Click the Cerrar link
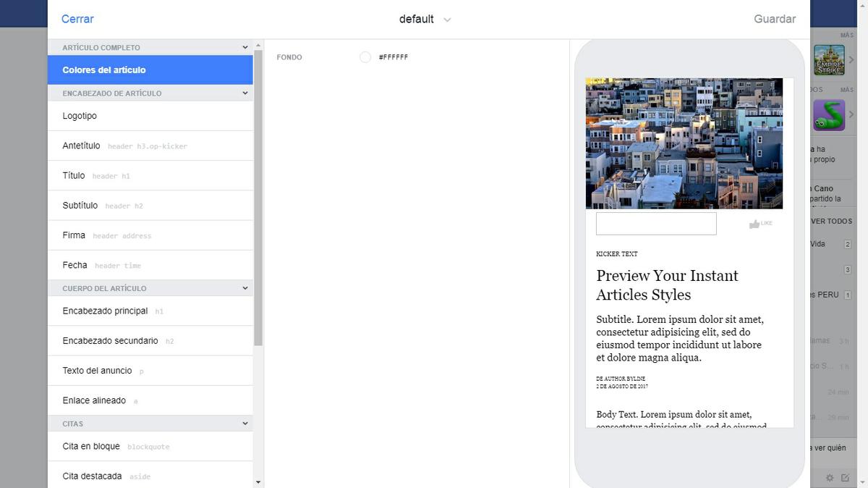 coord(77,20)
